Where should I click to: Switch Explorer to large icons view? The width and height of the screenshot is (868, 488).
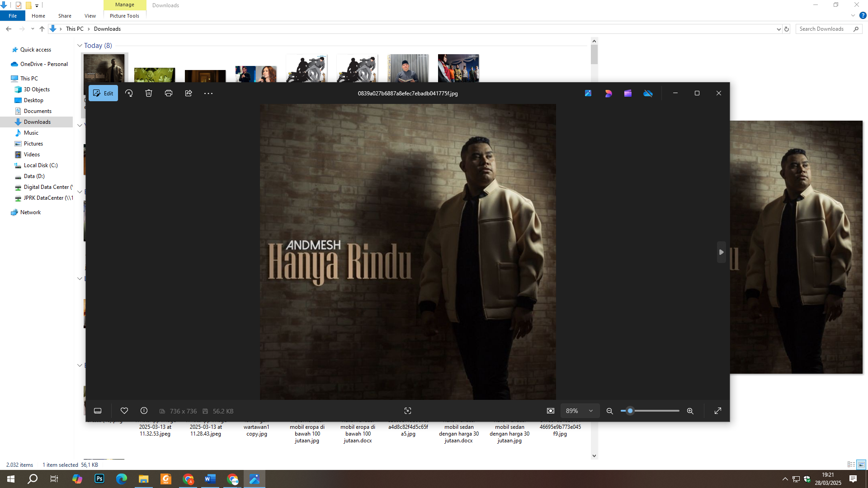(861, 465)
